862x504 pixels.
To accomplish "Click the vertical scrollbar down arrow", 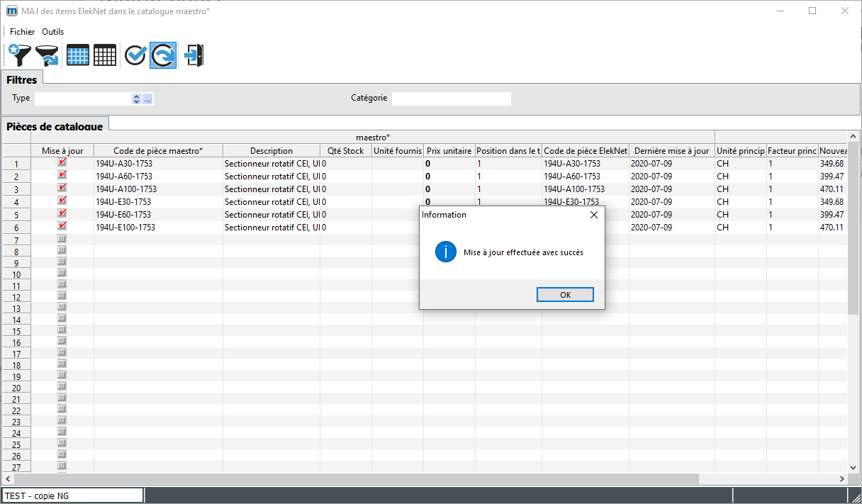I will [x=853, y=467].
